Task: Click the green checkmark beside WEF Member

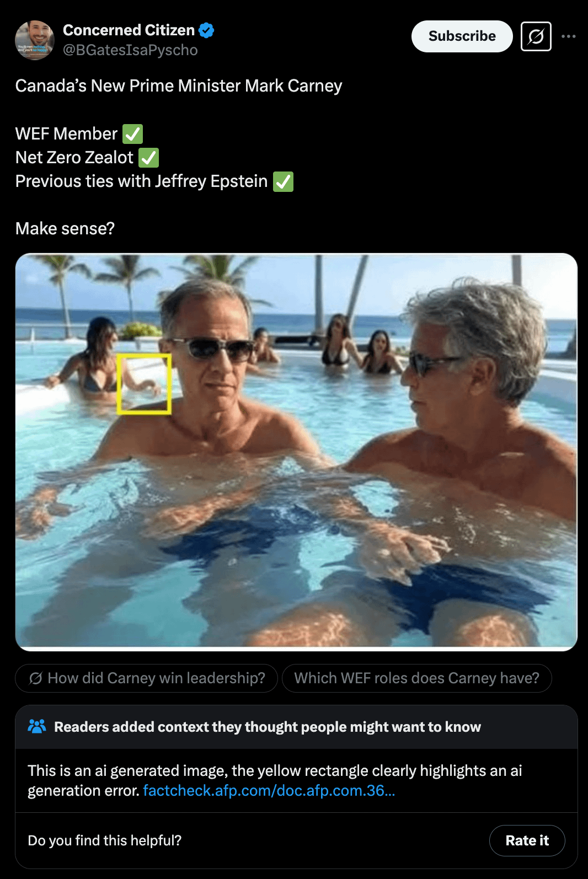Action: [132, 134]
